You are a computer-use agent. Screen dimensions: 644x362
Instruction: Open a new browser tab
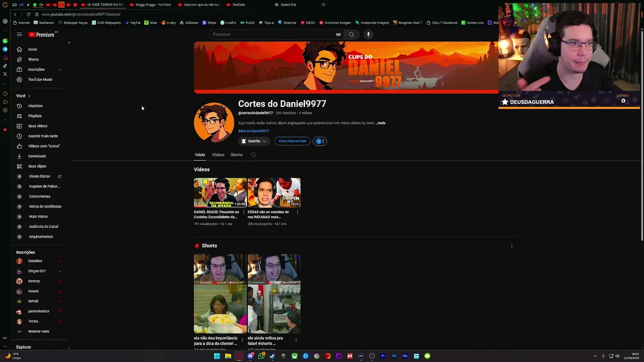323,5
